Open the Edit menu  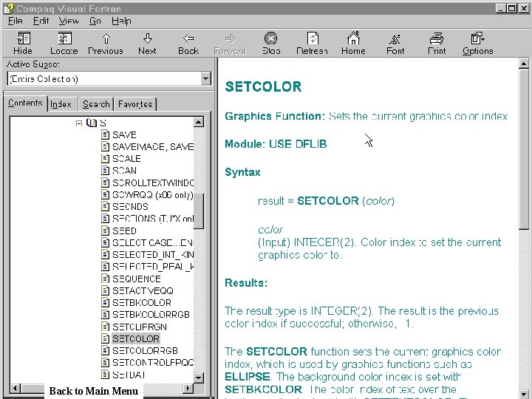[41, 21]
